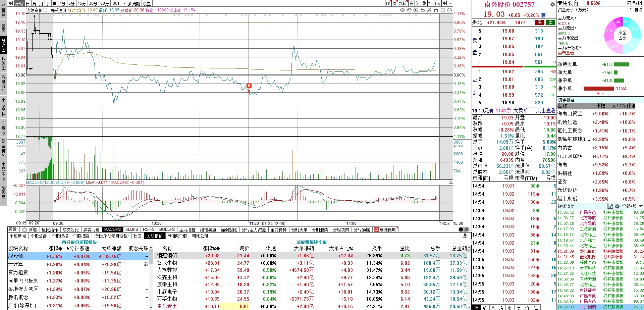Click the 新建 indicator button with robot icon
This screenshot has width=644, height=310.
point(30,229)
